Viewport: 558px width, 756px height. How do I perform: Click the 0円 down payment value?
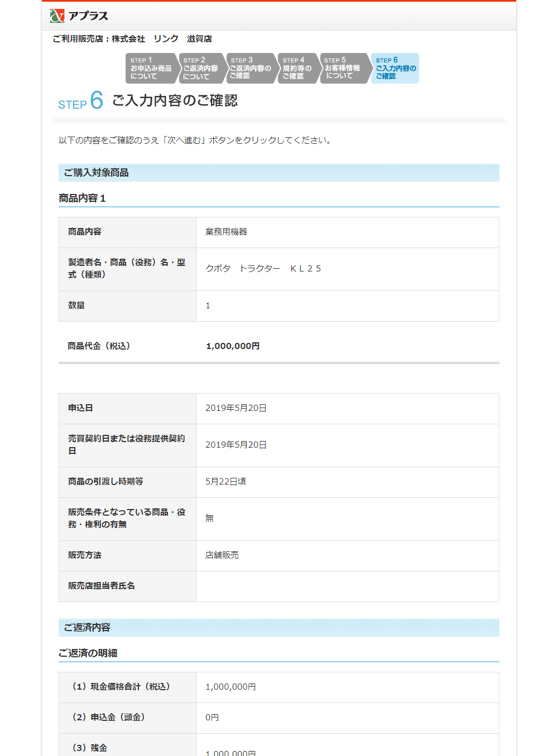(x=212, y=718)
